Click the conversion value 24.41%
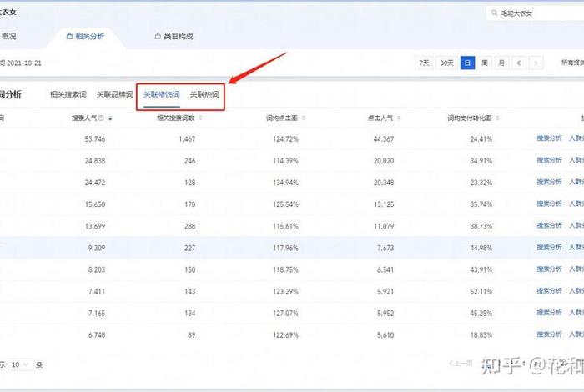Screen dimensions: 584x392 pos(481,139)
